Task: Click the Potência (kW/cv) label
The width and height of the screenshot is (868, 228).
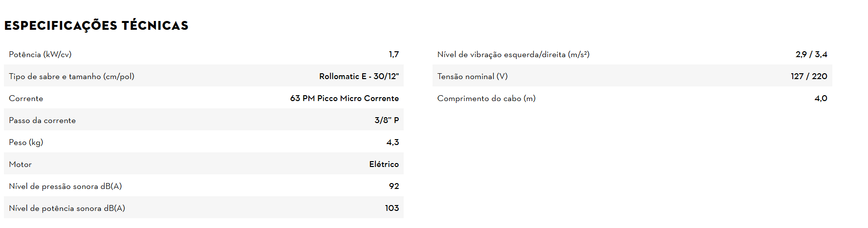Action: [40, 54]
